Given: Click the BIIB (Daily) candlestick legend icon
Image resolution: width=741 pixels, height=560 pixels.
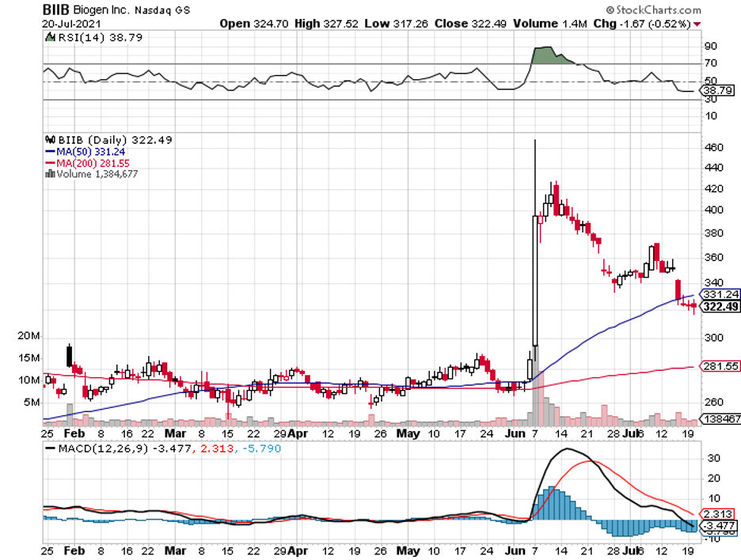Looking at the screenshot, I should (x=50, y=140).
